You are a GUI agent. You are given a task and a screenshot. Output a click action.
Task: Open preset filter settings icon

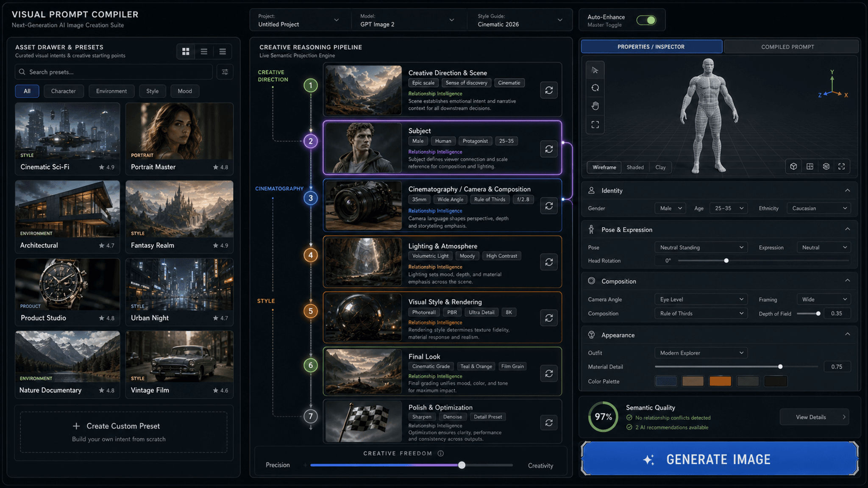(225, 72)
